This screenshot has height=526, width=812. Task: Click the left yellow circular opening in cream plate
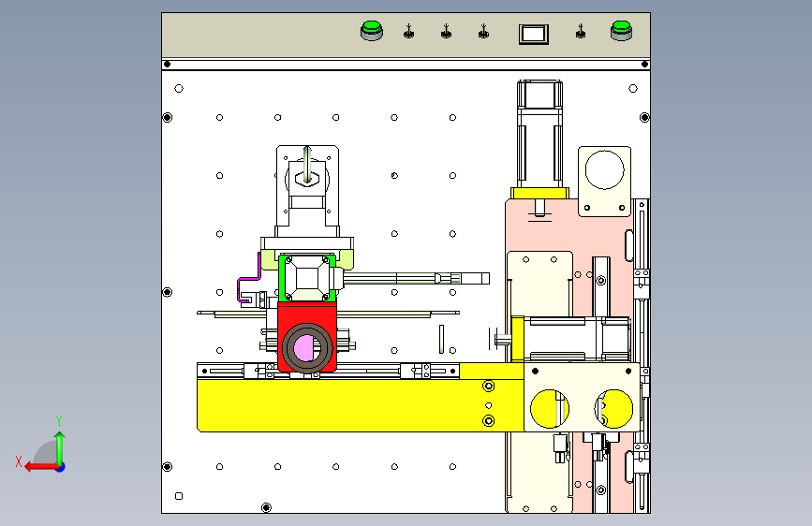coord(550,408)
